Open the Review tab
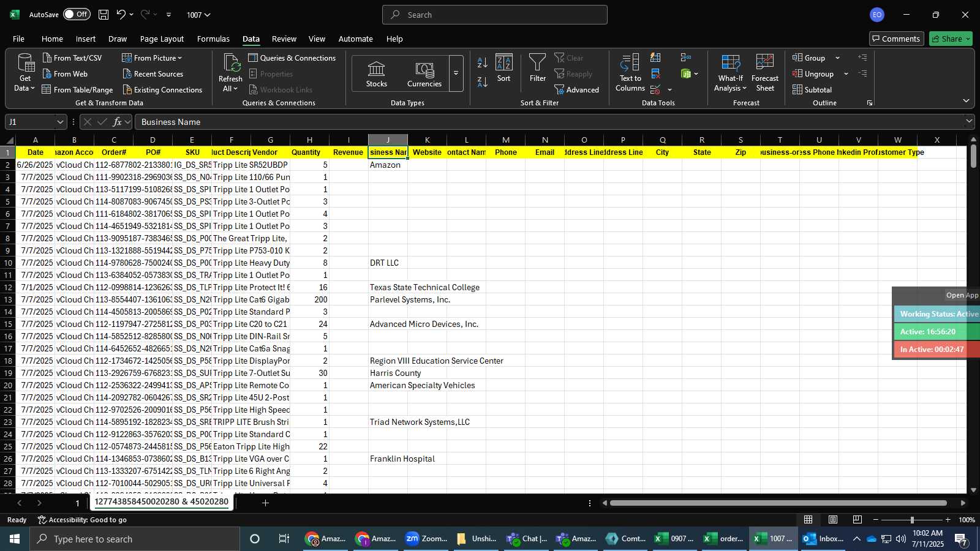The height and width of the screenshot is (551, 980). [284, 39]
